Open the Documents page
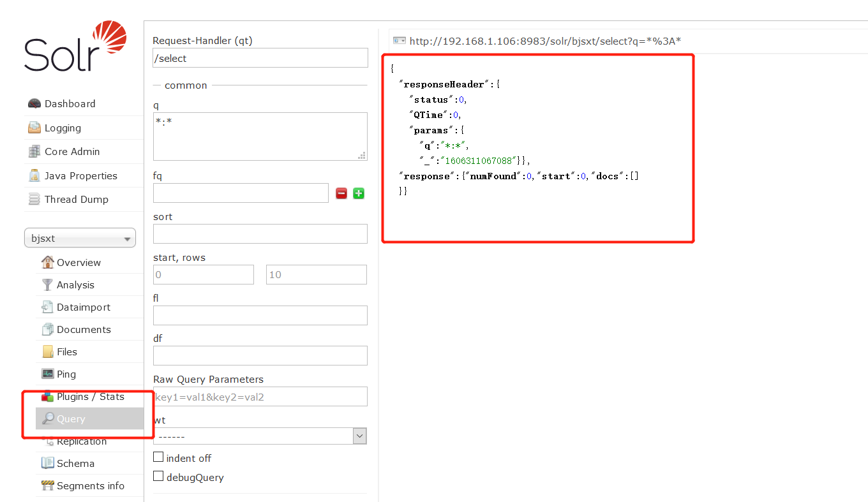Screen dimensions: 868x502 [x=84, y=329]
